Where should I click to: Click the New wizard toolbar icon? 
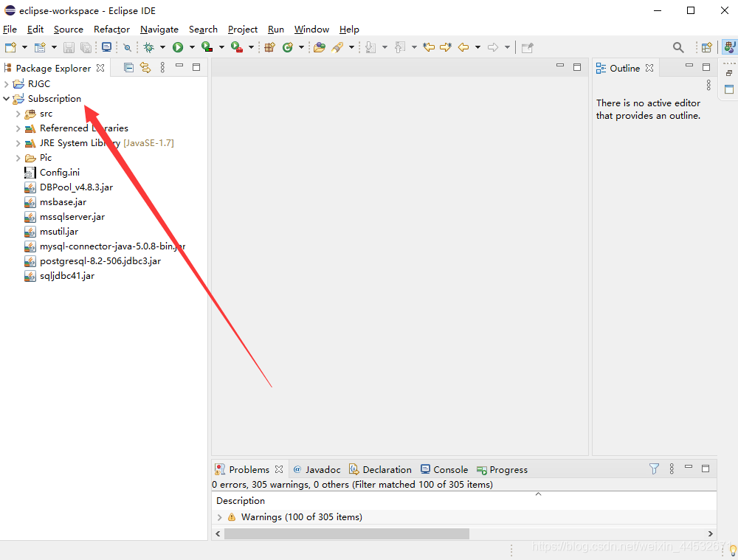point(10,47)
